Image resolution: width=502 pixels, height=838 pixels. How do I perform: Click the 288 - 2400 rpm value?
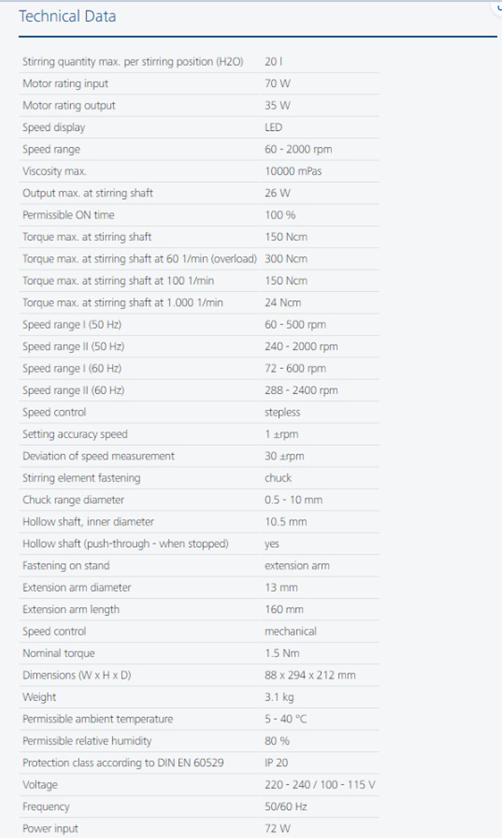(301, 391)
